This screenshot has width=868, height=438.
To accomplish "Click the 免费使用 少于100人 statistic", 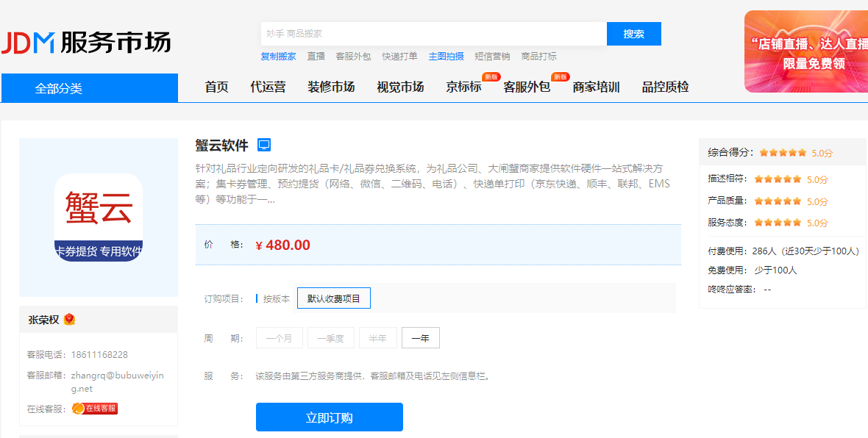I will [x=753, y=270].
